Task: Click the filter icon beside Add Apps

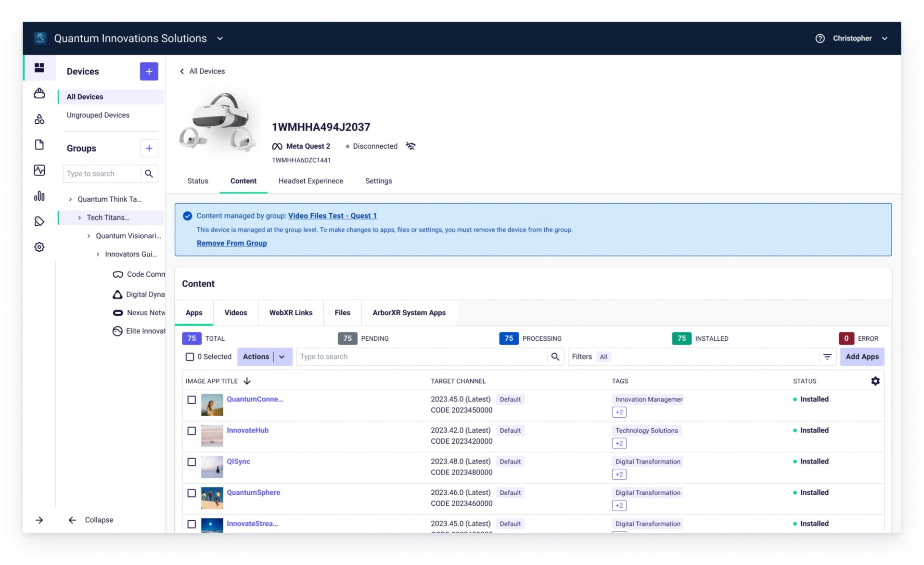Action: tap(827, 357)
